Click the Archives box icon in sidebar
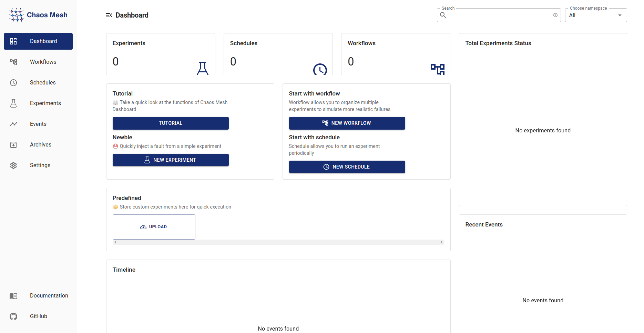Screen dimensions: 644x333 click(13, 145)
